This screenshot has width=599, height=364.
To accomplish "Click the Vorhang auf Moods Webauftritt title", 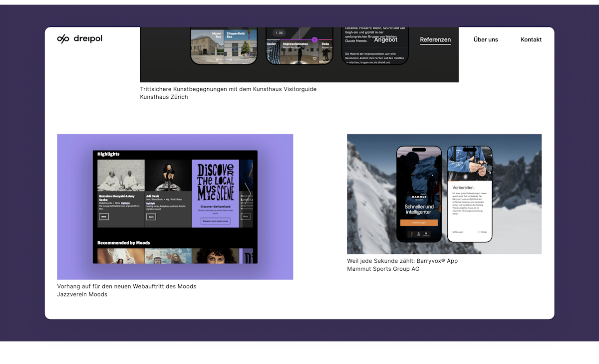I will (127, 286).
